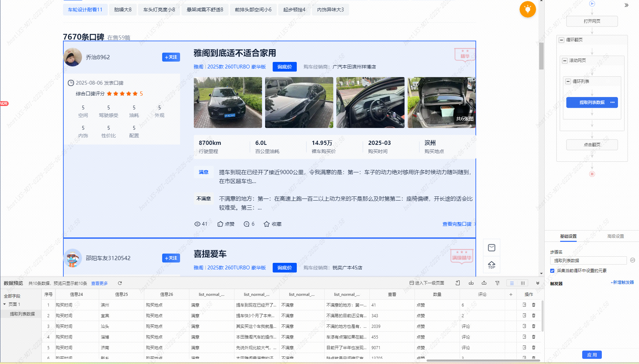Image resolution: width=639 pixels, height=364 pixels.
Task: Click the TOP back-to-top icon
Action: point(492,265)
